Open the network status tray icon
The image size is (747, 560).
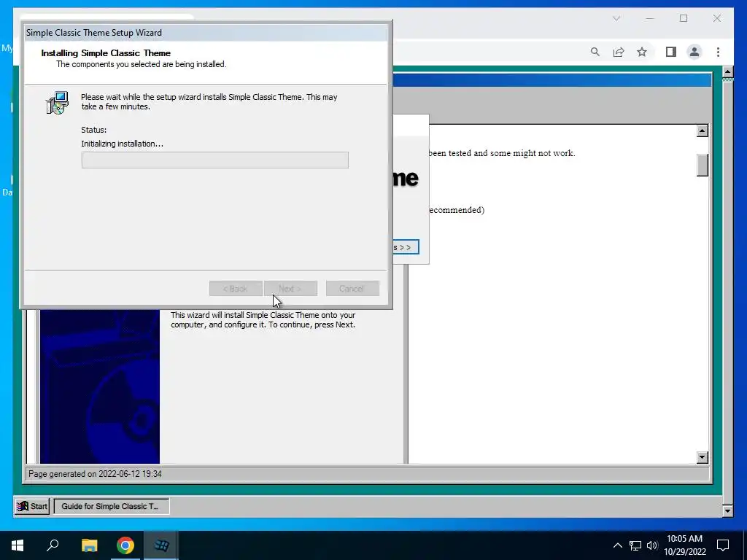point(635,545)
